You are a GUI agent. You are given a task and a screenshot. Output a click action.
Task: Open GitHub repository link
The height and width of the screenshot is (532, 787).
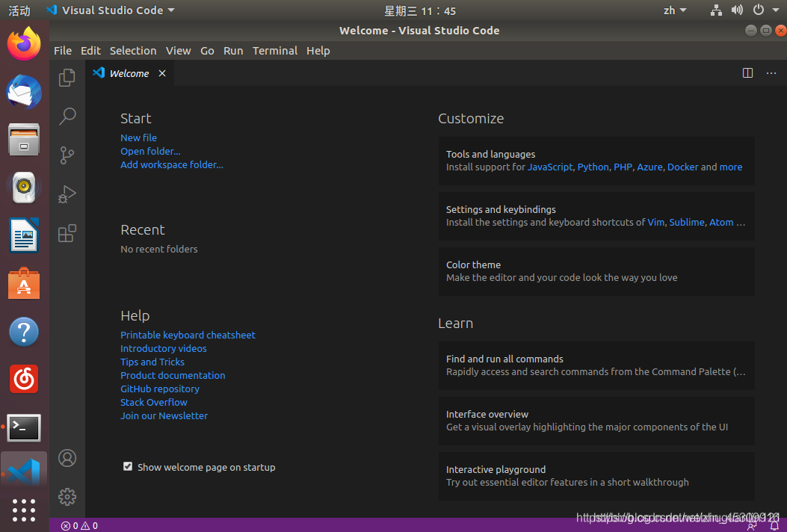tap(160, 389)
